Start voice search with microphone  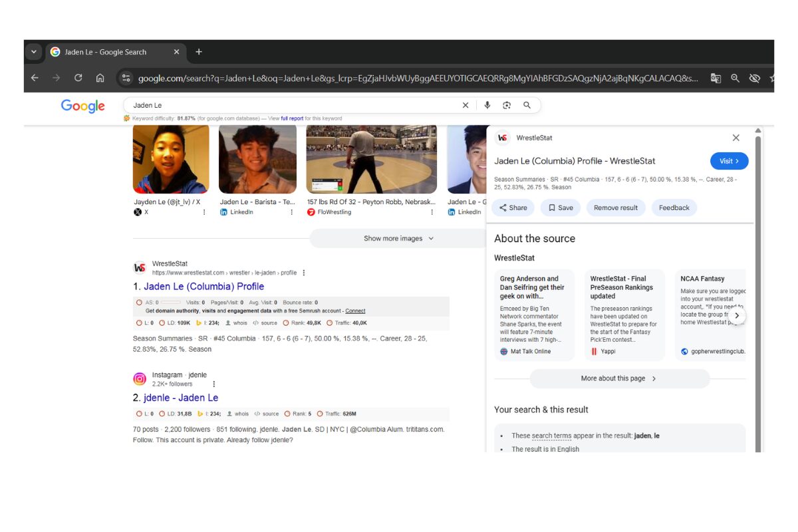pyautogui.click(x=487, y=105)
